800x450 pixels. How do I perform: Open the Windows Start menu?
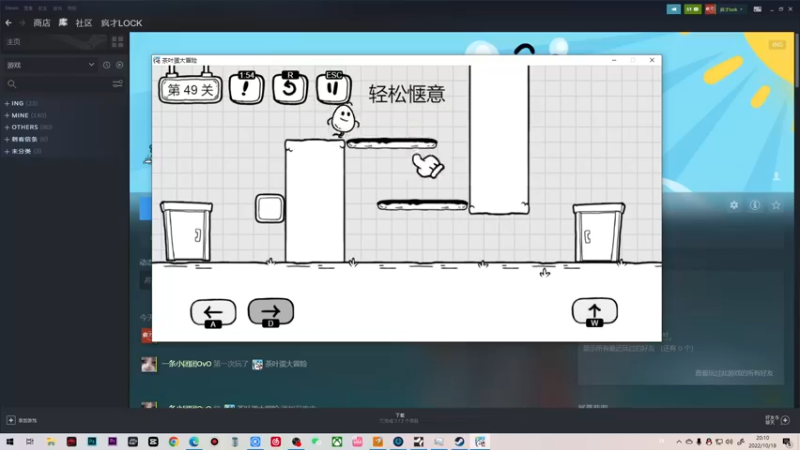(10, 442)
